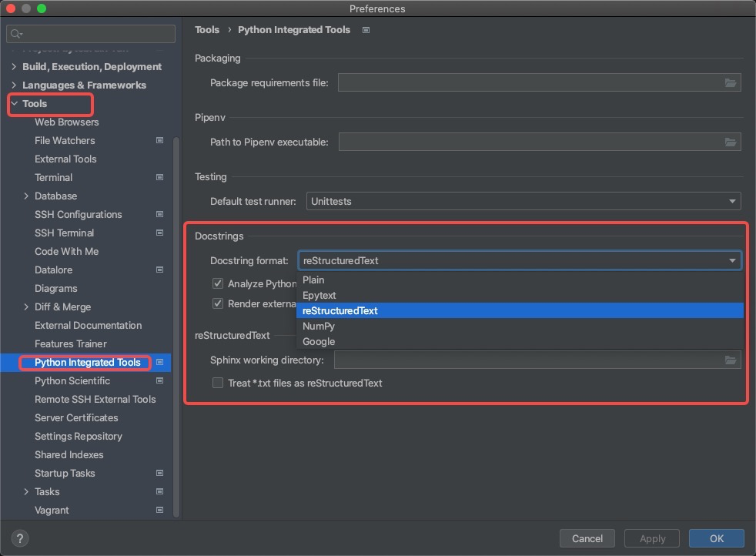Open Code With Me settings
This screenshot has width=756, height=556.
click(66, 251)
